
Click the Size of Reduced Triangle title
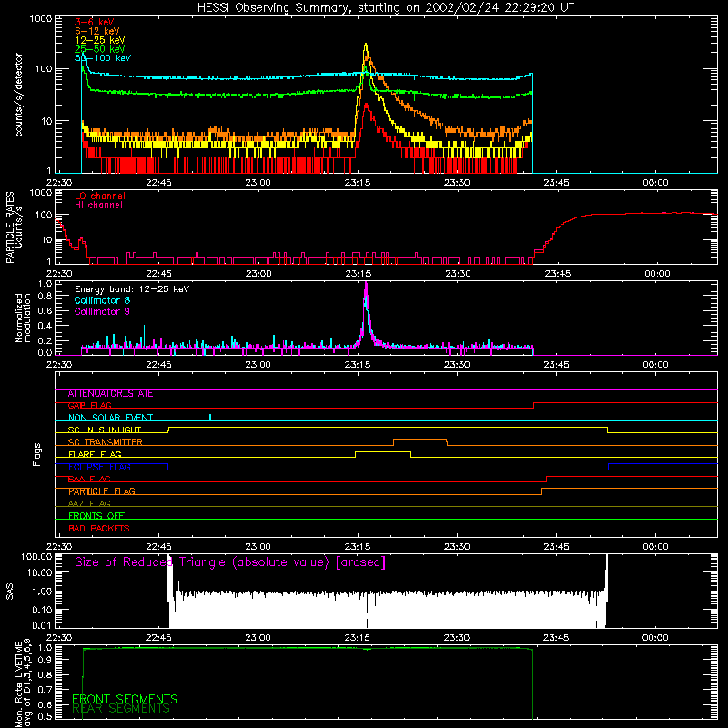coord(230,562)
